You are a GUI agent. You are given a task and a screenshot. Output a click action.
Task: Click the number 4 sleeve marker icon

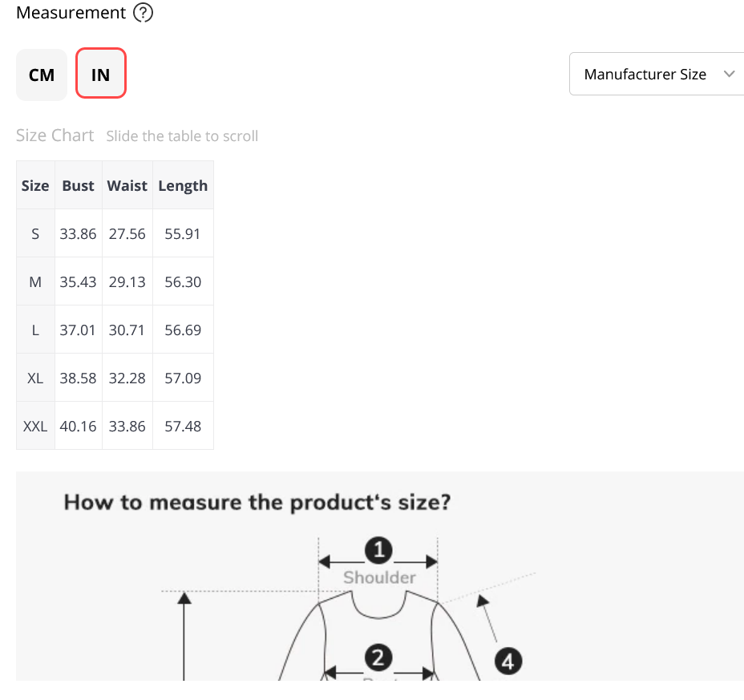point(508,662)
